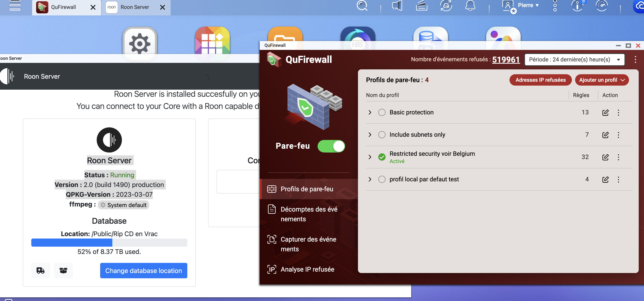Image resolution: width=644 pixels, height=301 pixels.
Task: Edit the Include subnets only profile
Action: pyautogui.click(x=605, y=135)
